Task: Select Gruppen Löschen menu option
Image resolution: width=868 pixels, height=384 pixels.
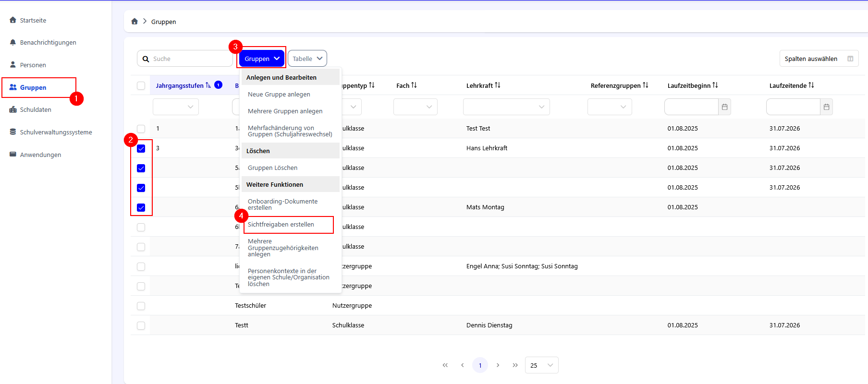Action: (272, 168)
